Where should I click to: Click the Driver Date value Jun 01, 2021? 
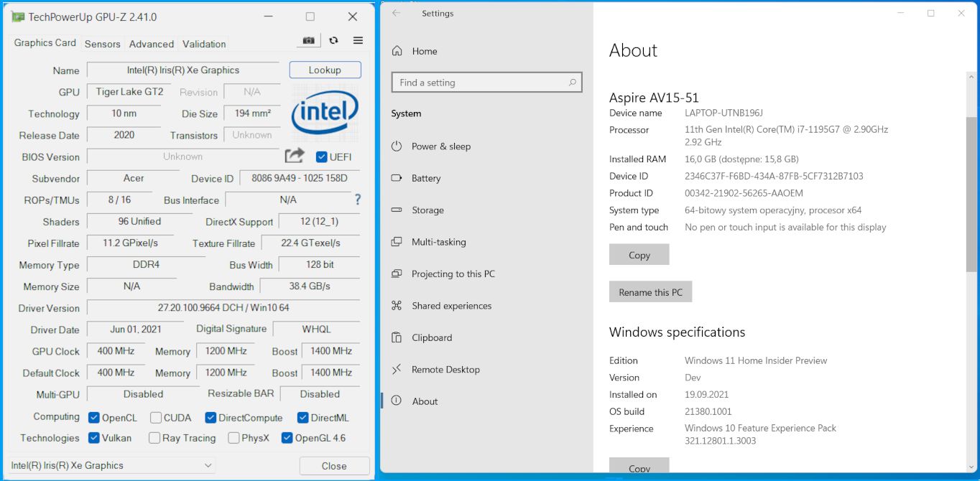[136, 329]
